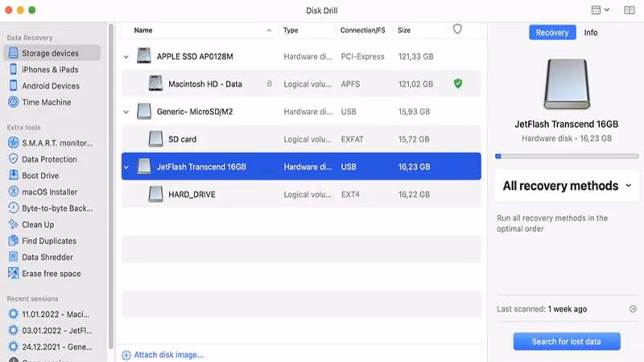
Task: Switch to the Recovery tab
Action: [x=552, y=32]
